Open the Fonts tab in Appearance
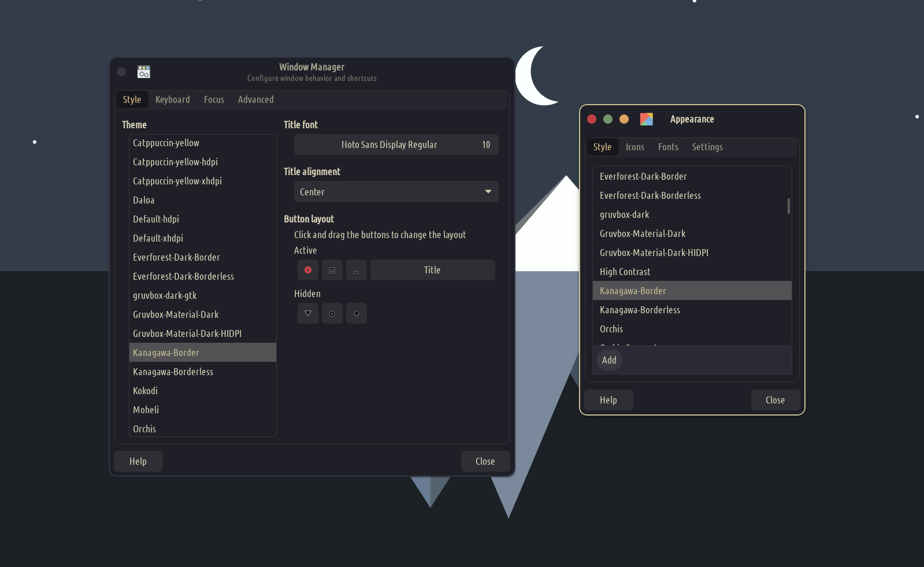Screen dimensions: 924x567 [668, 147]
